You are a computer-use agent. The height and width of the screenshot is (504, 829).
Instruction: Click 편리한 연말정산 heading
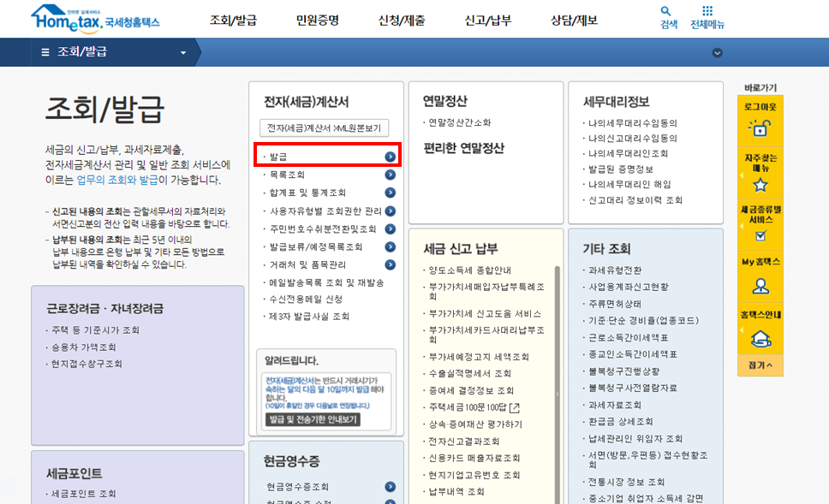coord(463,148)
